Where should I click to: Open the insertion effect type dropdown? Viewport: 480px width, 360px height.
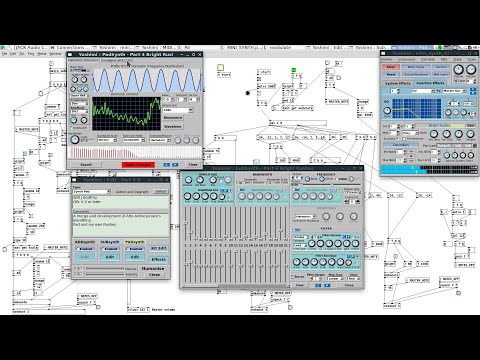(423, 91)
